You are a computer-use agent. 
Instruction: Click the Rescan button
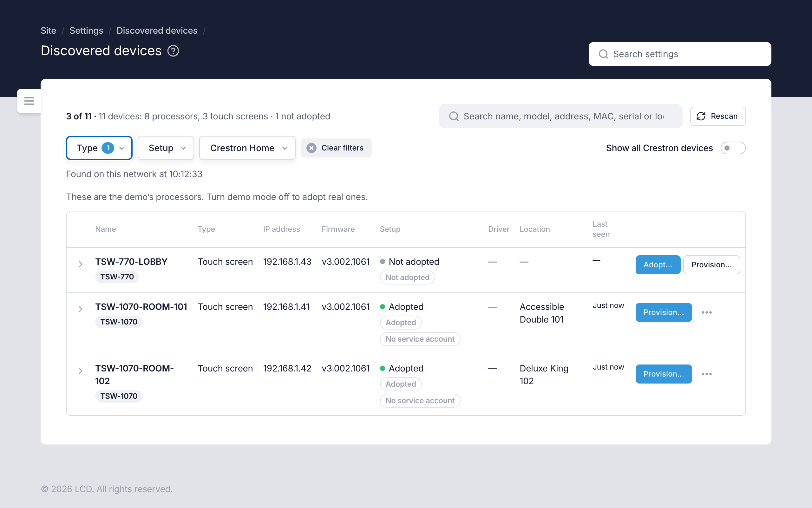coord(718,116)
